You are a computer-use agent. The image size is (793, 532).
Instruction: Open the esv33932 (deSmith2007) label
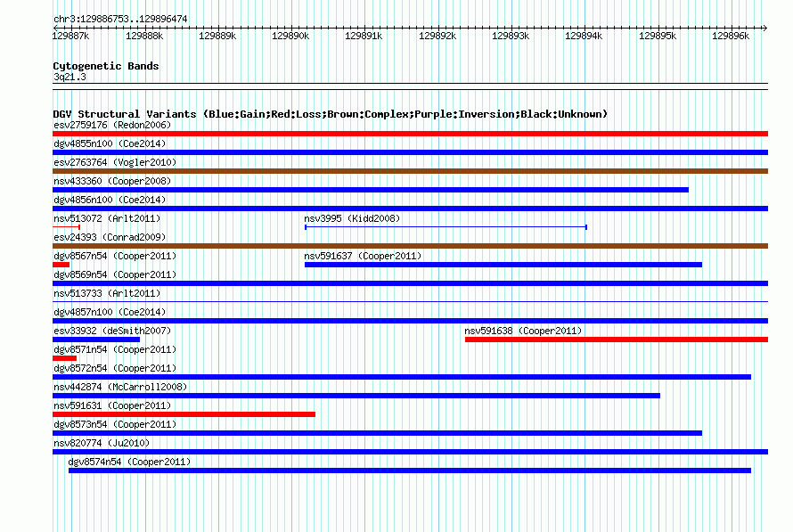coord(112,331)
